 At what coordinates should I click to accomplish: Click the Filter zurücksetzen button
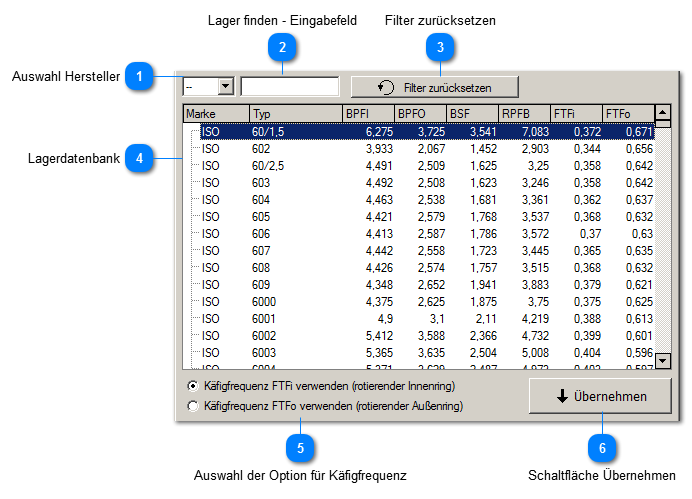click(x=435, y=87)
